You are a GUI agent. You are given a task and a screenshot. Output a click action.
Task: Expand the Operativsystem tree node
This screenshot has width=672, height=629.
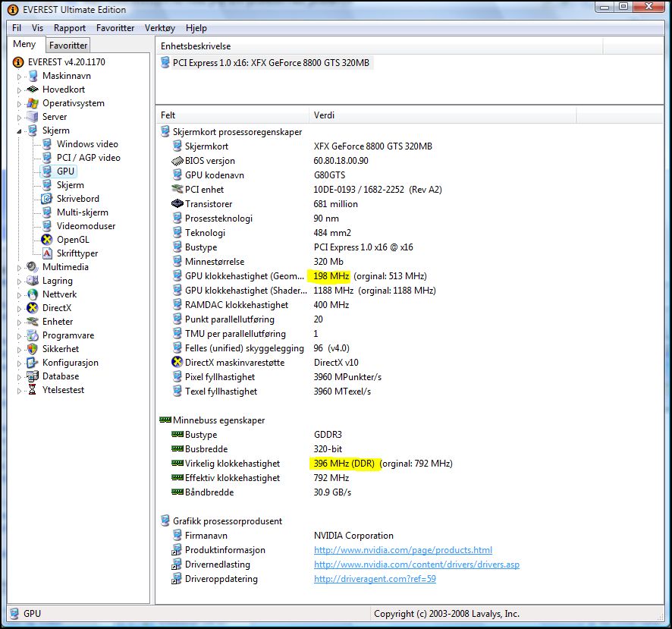tap(19, 104)
